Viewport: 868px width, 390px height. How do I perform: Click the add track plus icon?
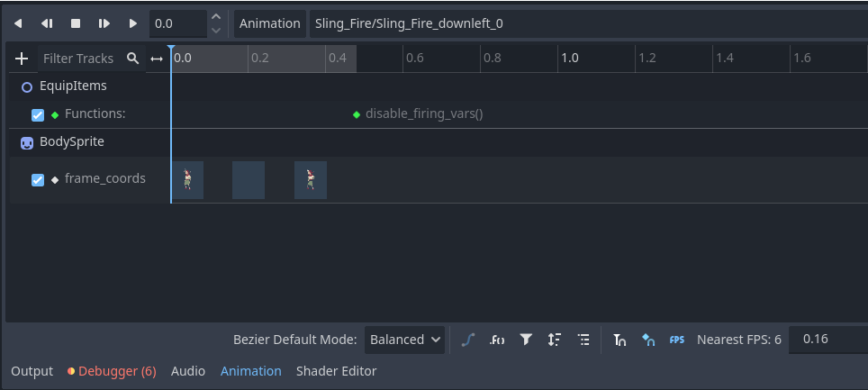[23, 59]
